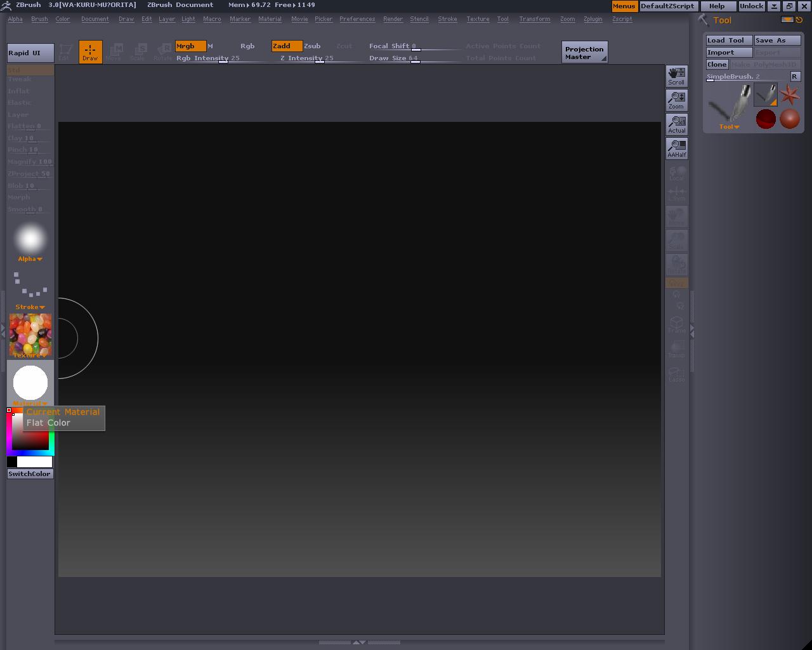Click the Rapid UI button
Viewport: 812px width, 650px height.
pos(30,53)
